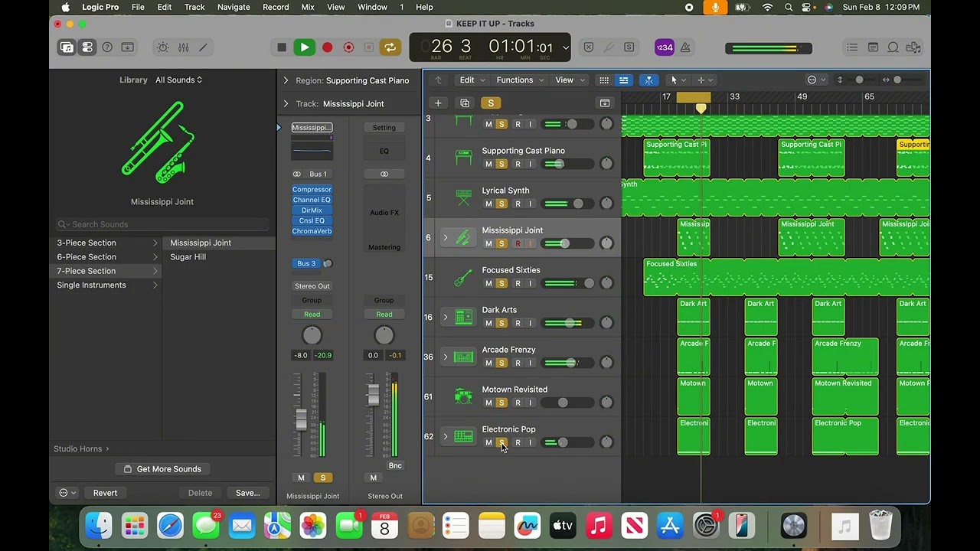
Task: Click the Mississippi Joint track horn icon
Action: 463,238
